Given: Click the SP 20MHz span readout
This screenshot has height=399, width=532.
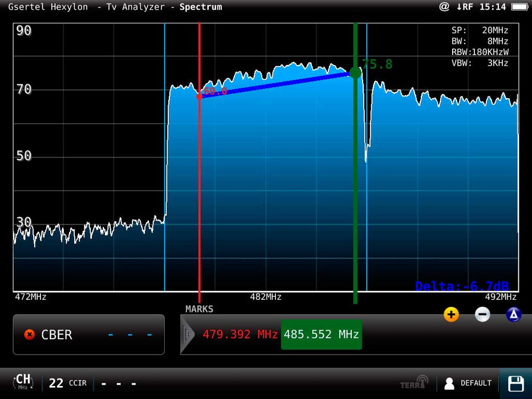Looking at the screenshot, I should pos(480,30).
